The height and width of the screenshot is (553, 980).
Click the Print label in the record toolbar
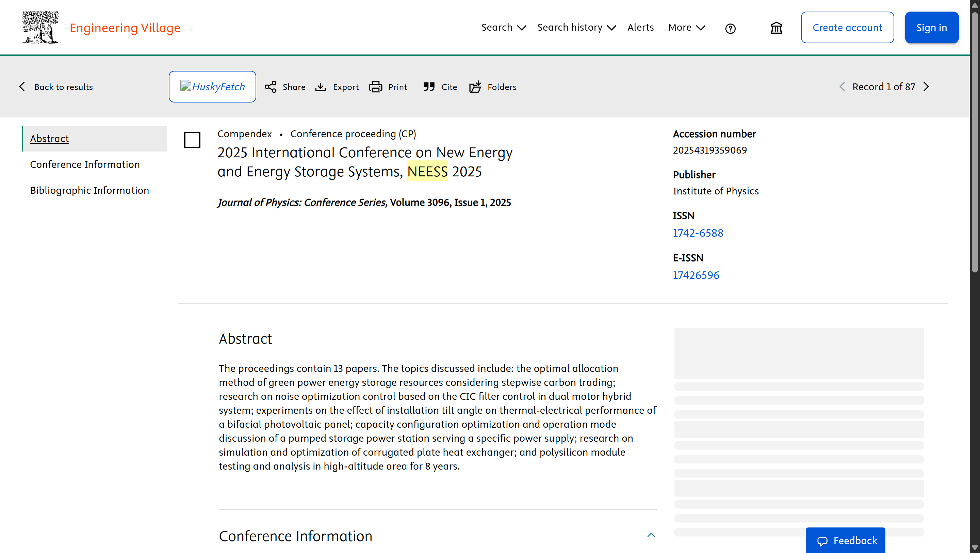coord(397,87)
